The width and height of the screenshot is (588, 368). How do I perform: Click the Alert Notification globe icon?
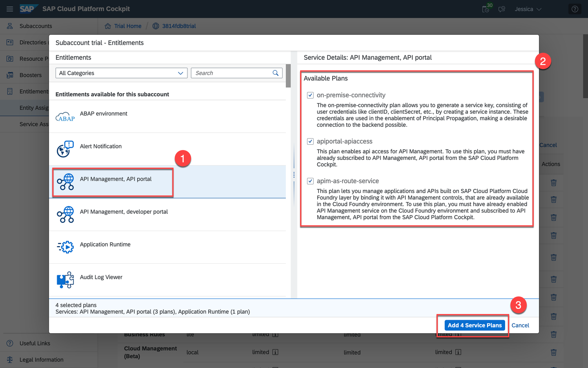coord(65,149)
